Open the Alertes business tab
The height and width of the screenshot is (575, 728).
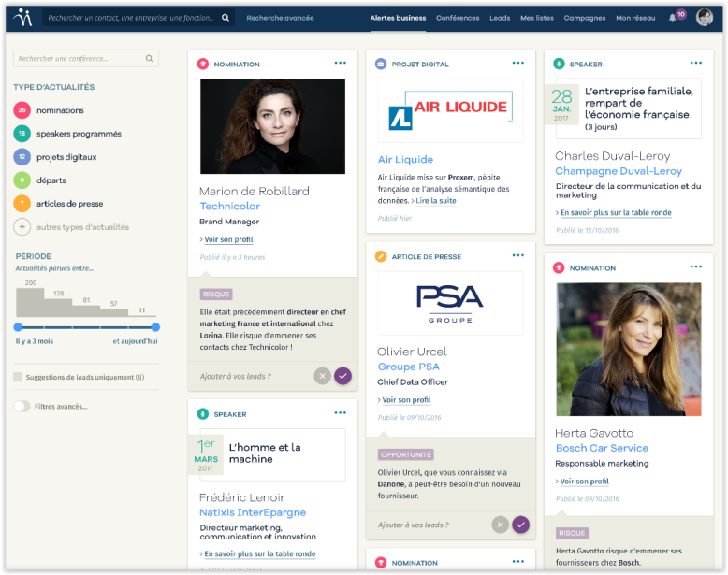398,18
